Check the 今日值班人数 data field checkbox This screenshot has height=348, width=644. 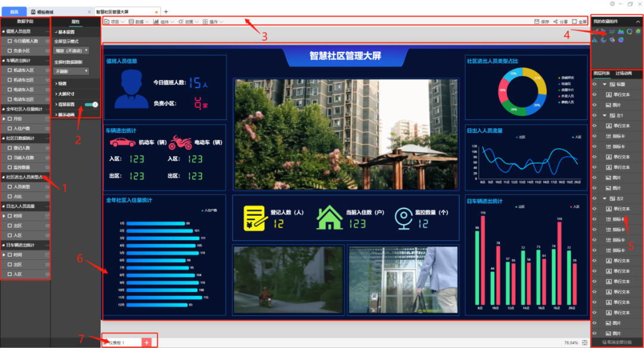click(10, 42)
